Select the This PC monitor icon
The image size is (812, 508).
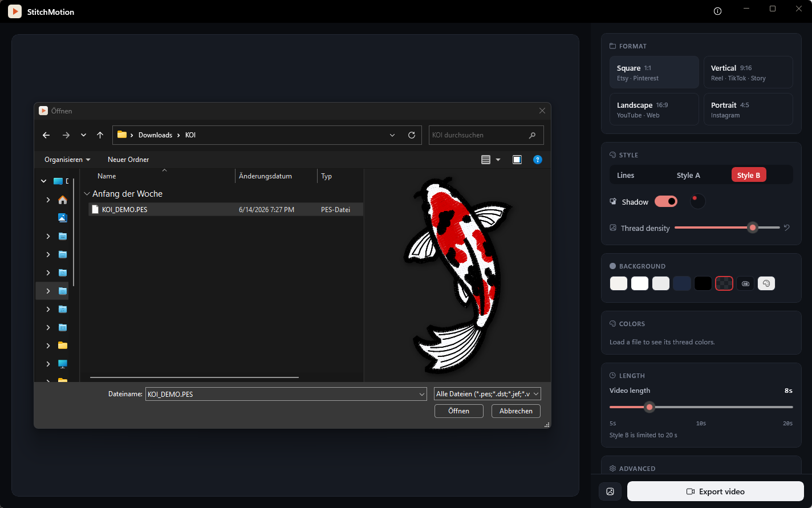pyautogui.click(x=63, y=364)
